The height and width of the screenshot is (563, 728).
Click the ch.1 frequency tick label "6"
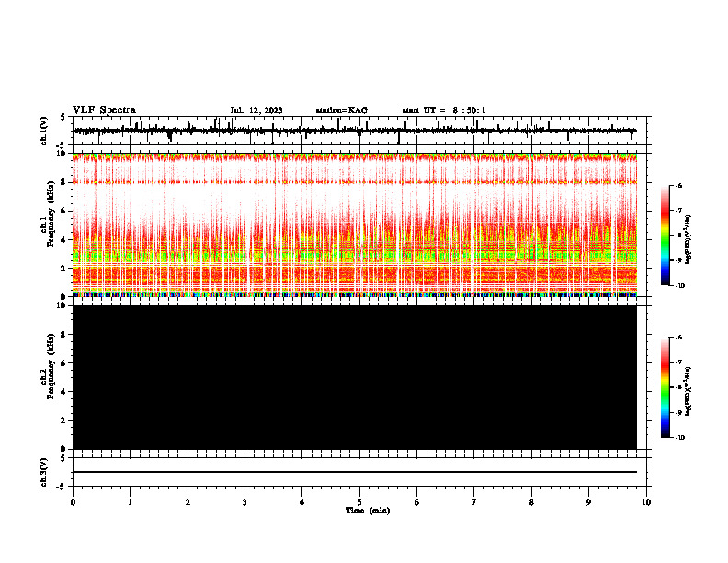tap(63, 211)
